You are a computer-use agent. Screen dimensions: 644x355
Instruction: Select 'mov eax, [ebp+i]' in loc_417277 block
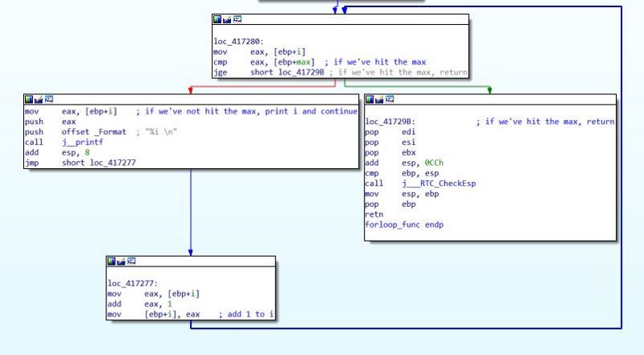(x=154, y=294)
